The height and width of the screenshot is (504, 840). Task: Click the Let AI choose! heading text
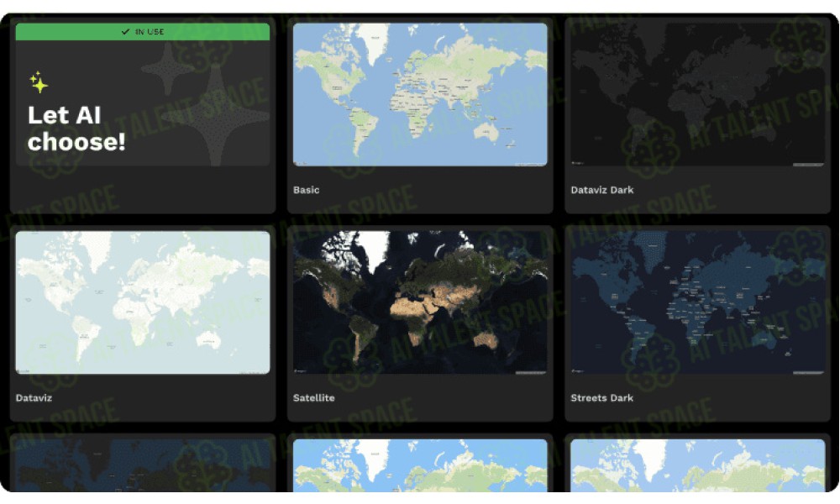click(76, 129)
